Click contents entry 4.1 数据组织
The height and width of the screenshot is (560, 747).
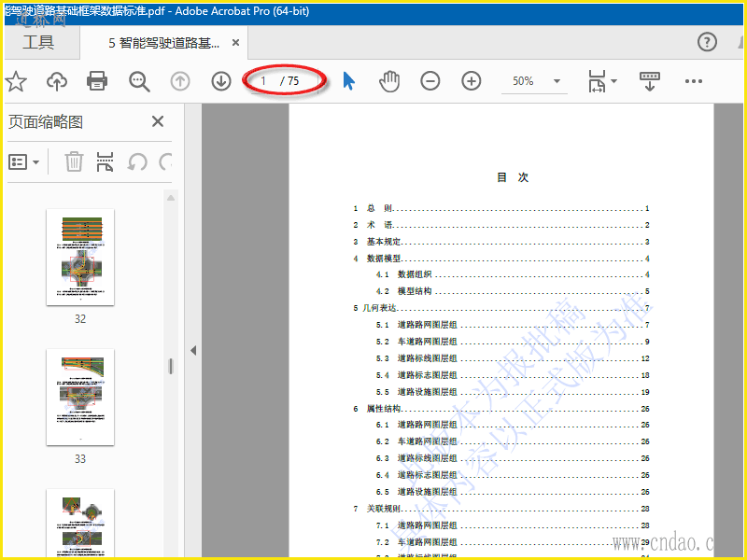(x=513, y=274)
